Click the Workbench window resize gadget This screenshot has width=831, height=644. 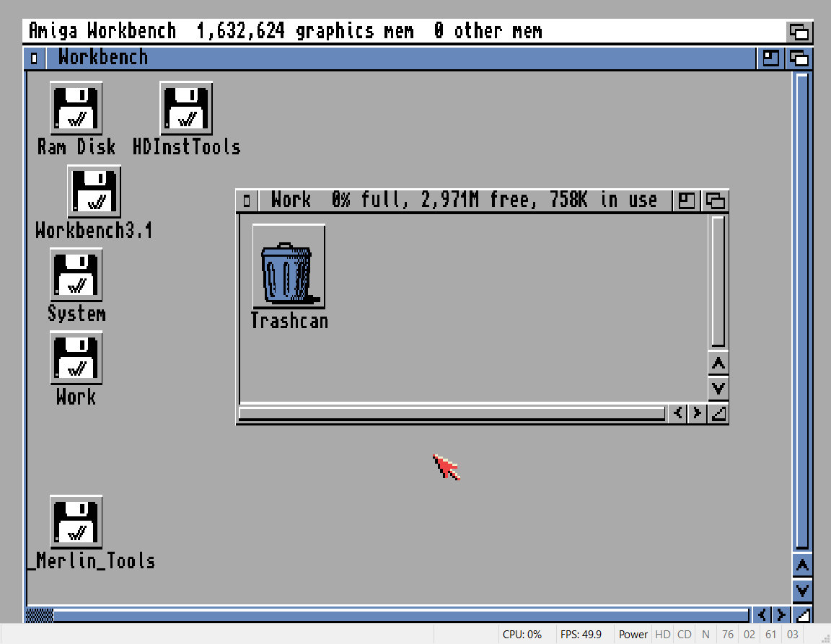(802, 615)
